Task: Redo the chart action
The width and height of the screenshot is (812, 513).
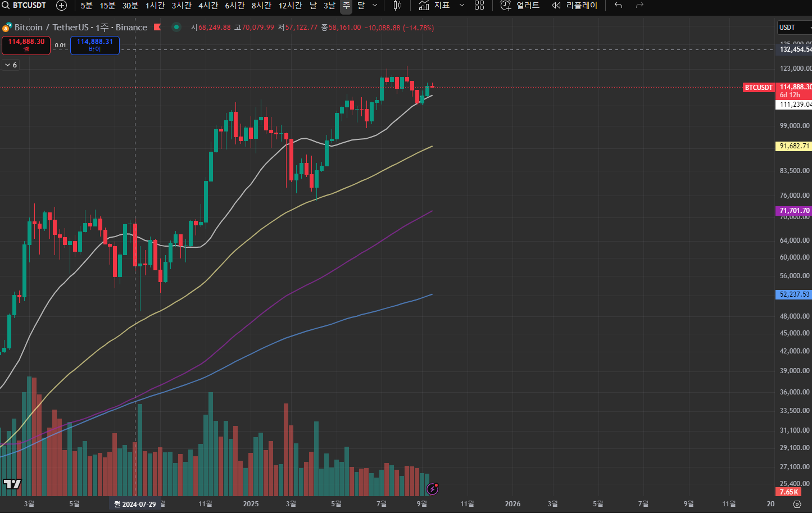Action: coord(639,6)
